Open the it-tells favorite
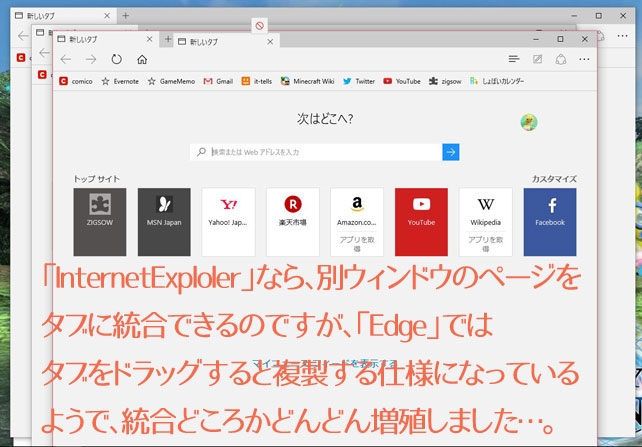Image resolution: width=642 pixels, height=447 pixels. point(257,81)
